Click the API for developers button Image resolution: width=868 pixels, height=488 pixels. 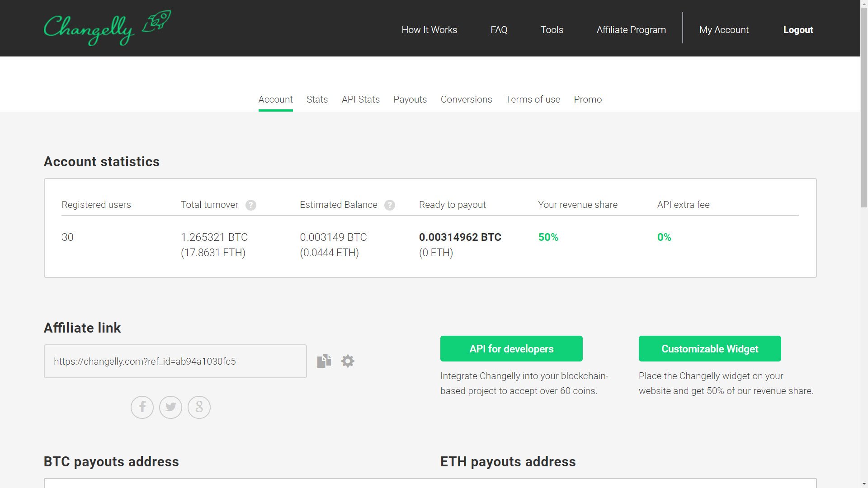click(x=511, y=348)
